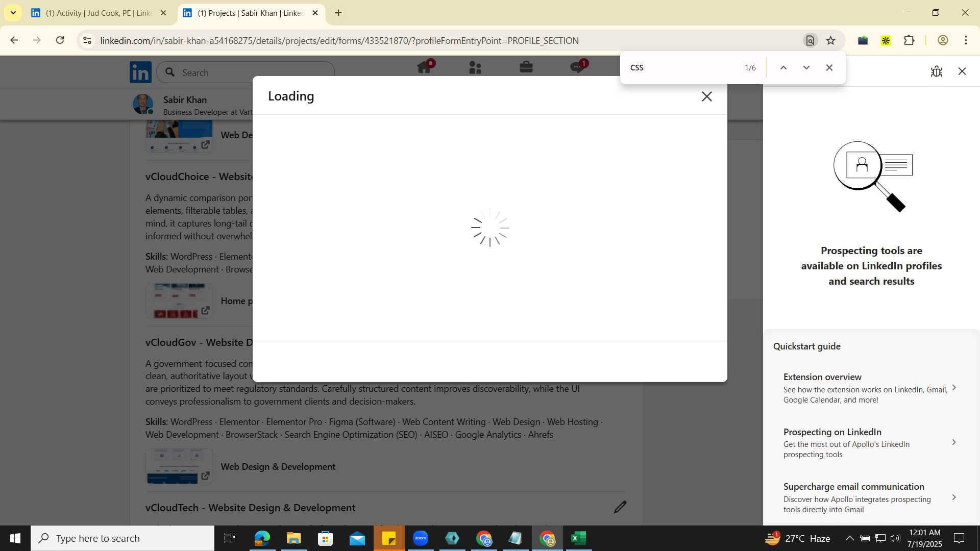Expand Extension overview guide
Screen dimensions: 980x551
pyautogui.click(x=870, y=388)
